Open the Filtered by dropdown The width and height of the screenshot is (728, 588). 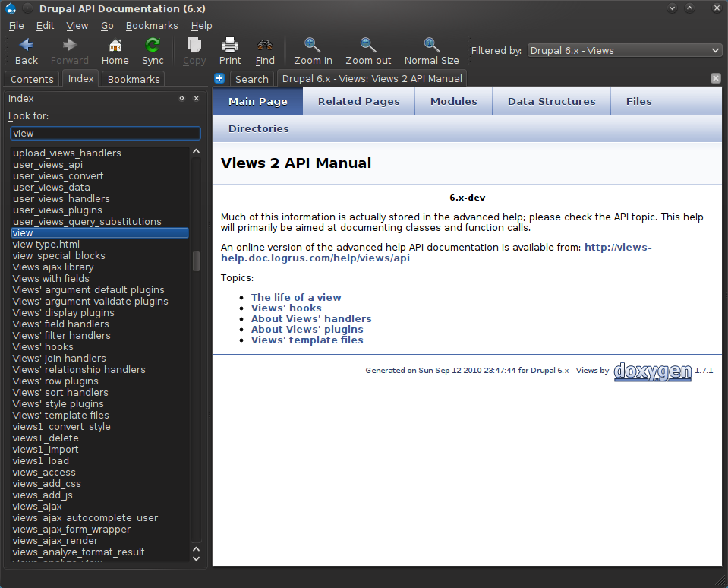(x=625, y=50)
